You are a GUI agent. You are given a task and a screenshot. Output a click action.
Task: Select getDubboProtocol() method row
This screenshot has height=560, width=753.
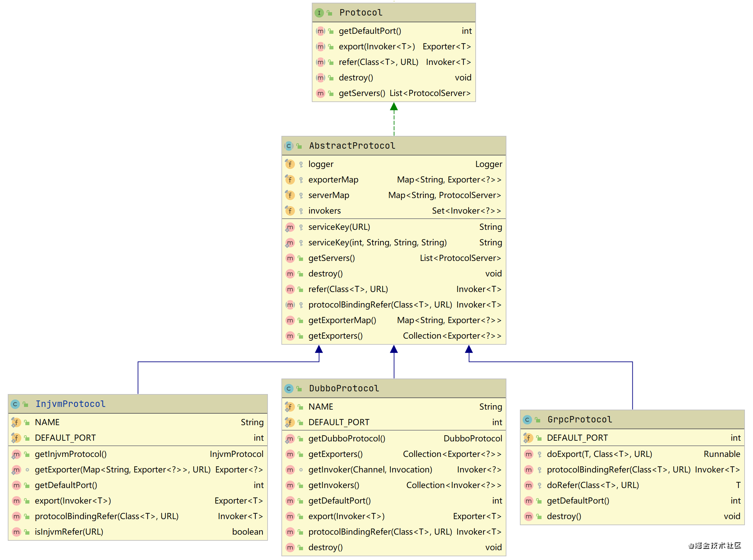[347, 439]
